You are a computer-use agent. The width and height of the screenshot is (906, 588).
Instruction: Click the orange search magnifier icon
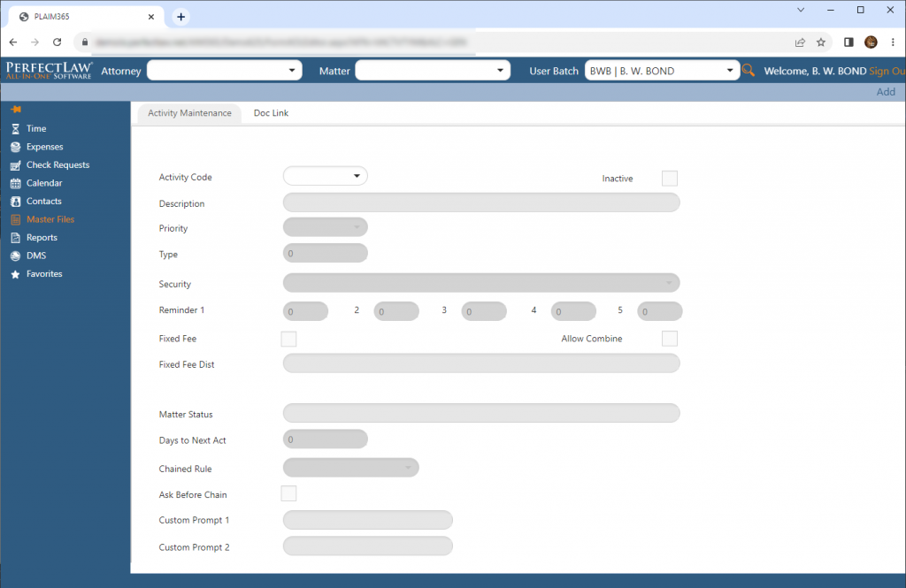(x=749, y=71)
